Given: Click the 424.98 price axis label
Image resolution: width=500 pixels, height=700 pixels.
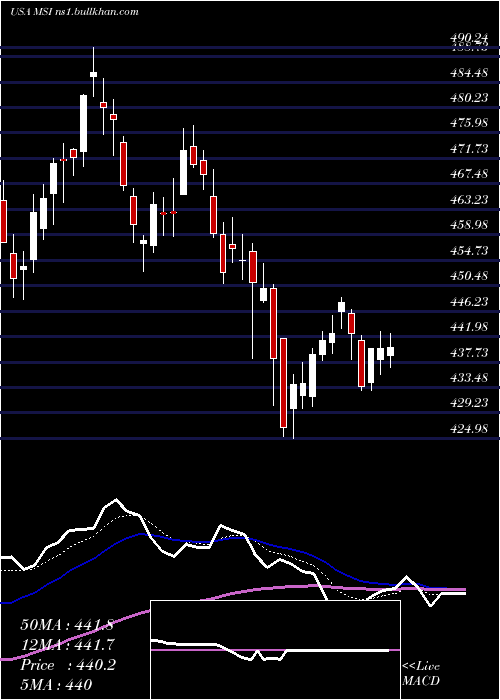Looking at the screenshot, I should click(469, 429).
